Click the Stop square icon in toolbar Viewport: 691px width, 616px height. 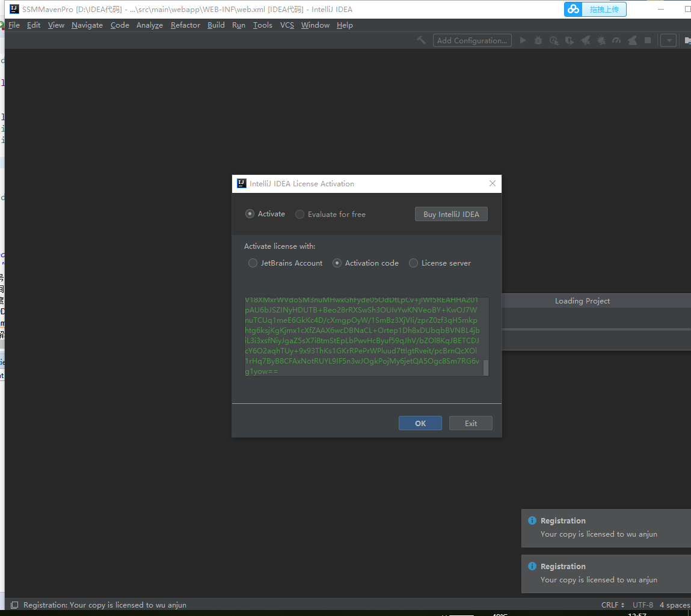click(x=648, y=40)
